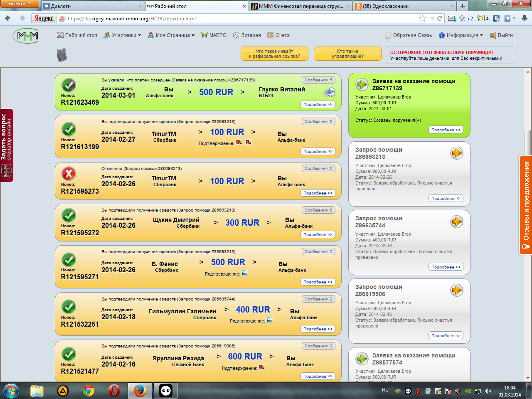Click Подробнее in order R121623469
Viewport: 532px width, 399px height.
pos(318,104)
